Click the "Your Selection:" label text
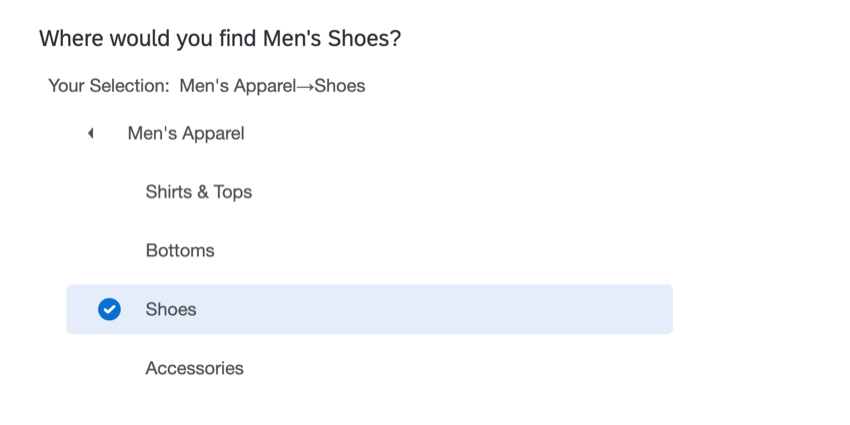The height and width of the screenshot is (425, 850). (x=108, y=86)
